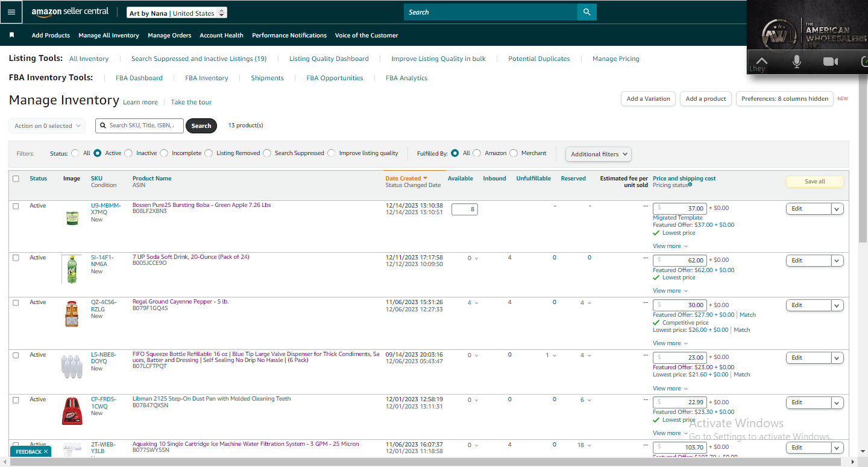Click the Available quantity box showing 8
868x467 pixels.
pos(465,209)
